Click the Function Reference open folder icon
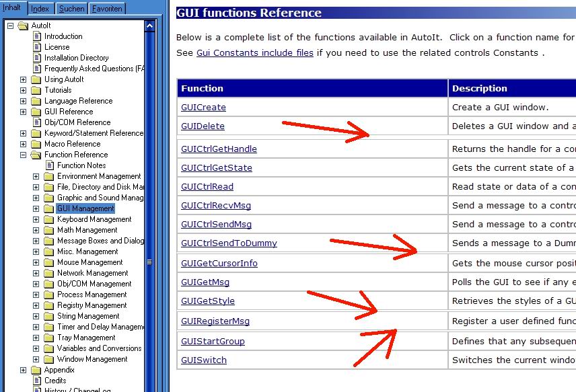 coord(36,155)
